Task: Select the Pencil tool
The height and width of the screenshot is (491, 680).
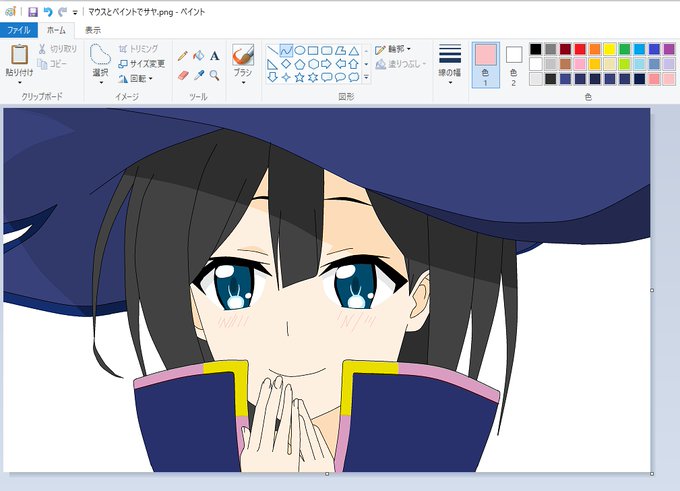Action: pos(183,56)
